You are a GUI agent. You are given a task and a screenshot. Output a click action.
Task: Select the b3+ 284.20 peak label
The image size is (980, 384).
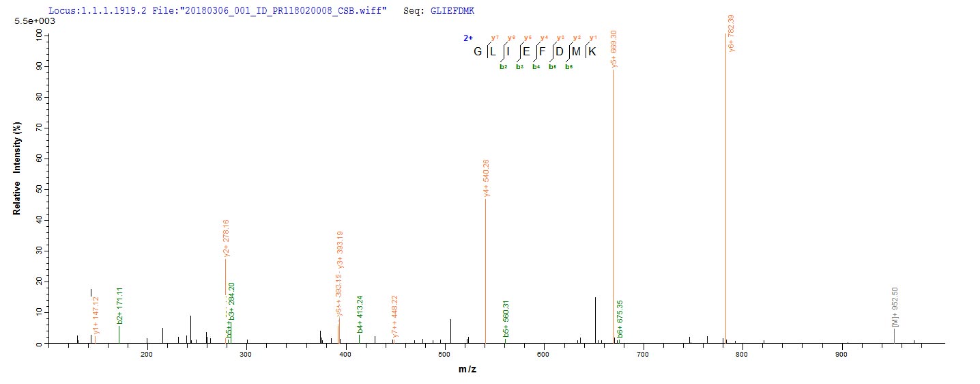pyautogui.click(x=232, y=301)
